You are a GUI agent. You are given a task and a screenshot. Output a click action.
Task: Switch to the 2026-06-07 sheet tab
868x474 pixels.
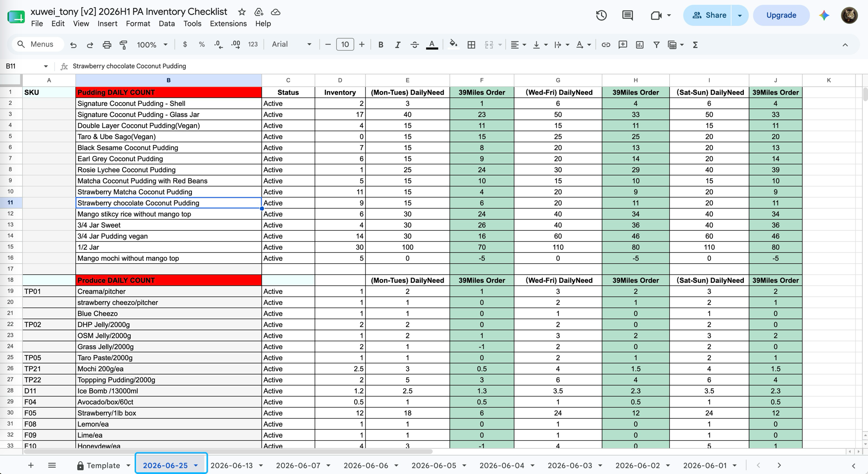[x=298, y=465]
